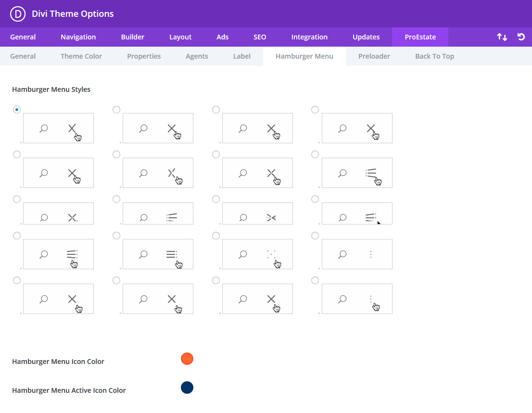This screenshot has width=532, height=413.
Task: Open the General main tab in purple bar
Action: [23, 37]
